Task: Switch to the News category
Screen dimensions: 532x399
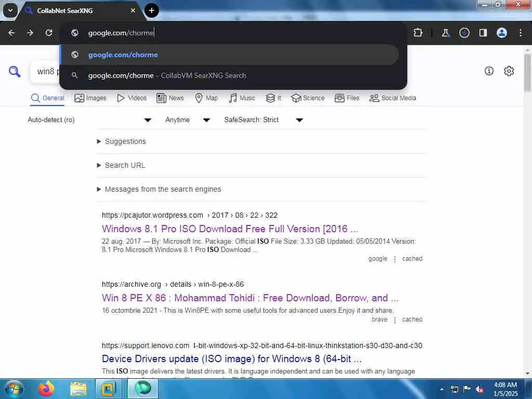Action: point(170,98)
